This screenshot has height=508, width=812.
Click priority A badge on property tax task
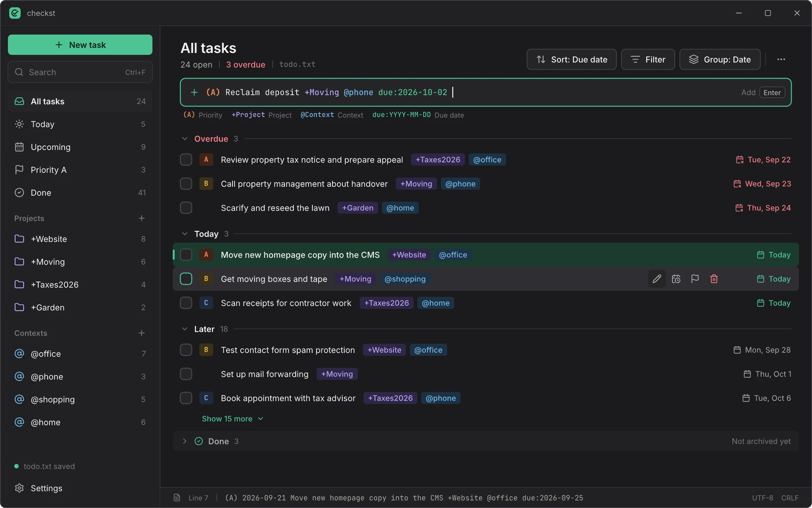[206, 160]
